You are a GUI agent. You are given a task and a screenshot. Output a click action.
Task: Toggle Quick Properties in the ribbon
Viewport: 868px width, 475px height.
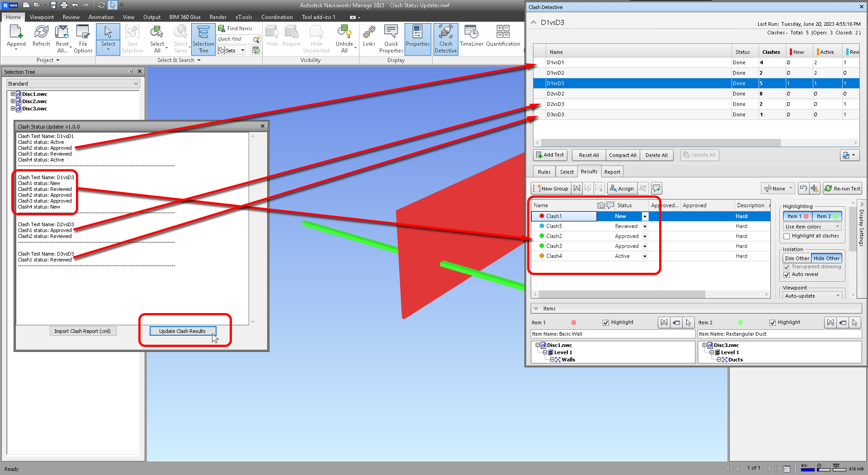pos(391,39)
